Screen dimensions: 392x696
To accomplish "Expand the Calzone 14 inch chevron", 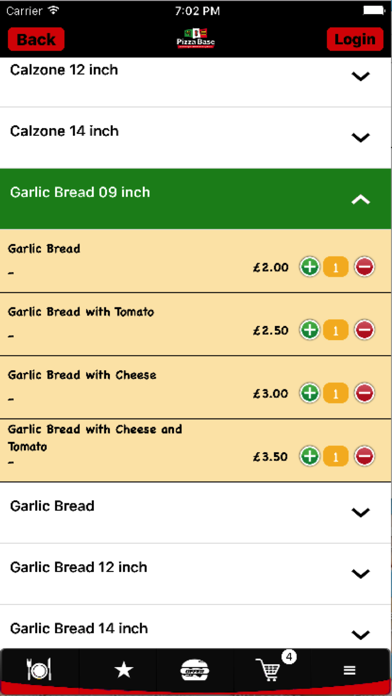I will (x=360, y=138).
